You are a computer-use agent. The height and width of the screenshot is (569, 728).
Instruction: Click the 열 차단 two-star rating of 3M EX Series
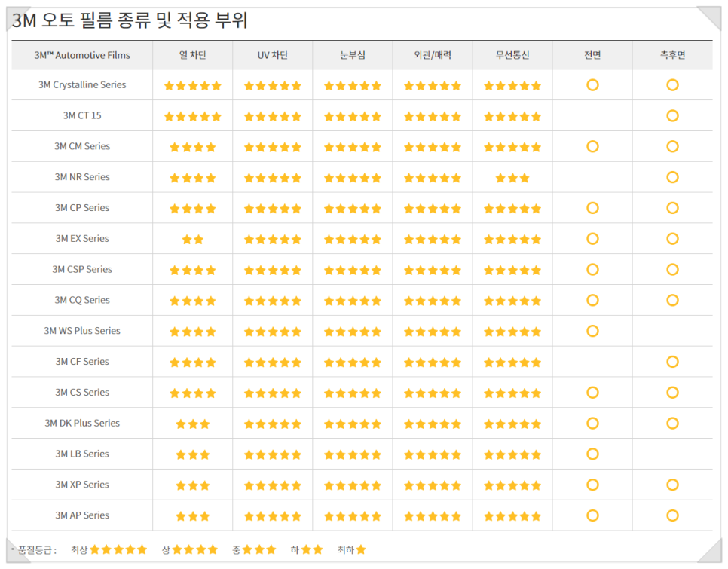(x=193, y=240)
